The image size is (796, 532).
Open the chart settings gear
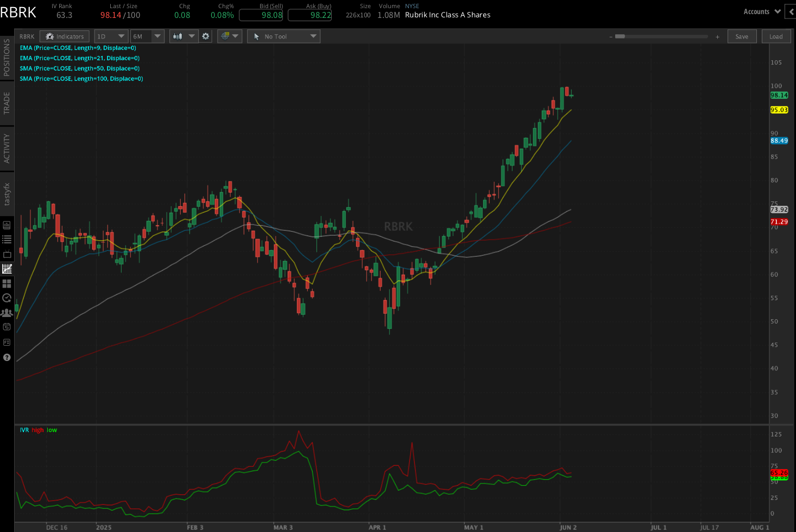point(205,36)
